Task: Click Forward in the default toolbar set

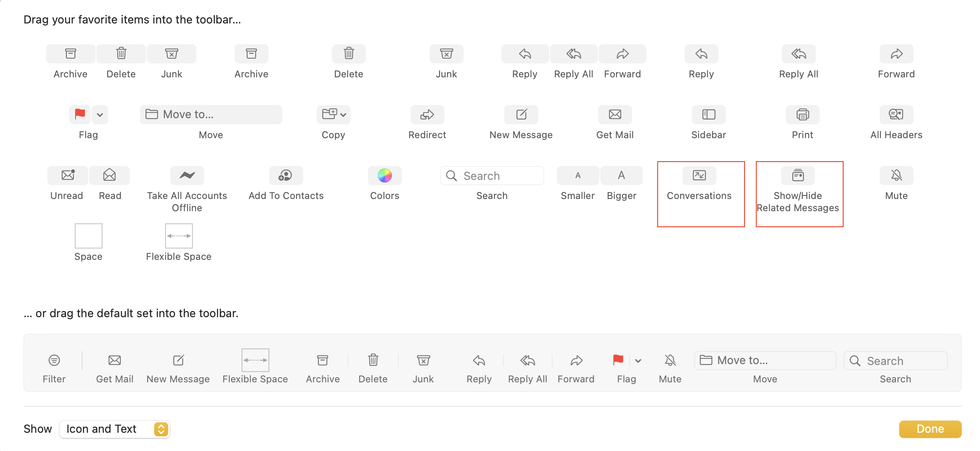Action: 576,360
